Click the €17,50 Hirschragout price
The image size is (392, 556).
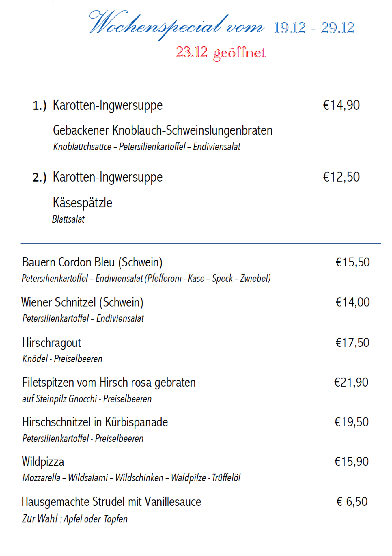[x=352, y=343]
